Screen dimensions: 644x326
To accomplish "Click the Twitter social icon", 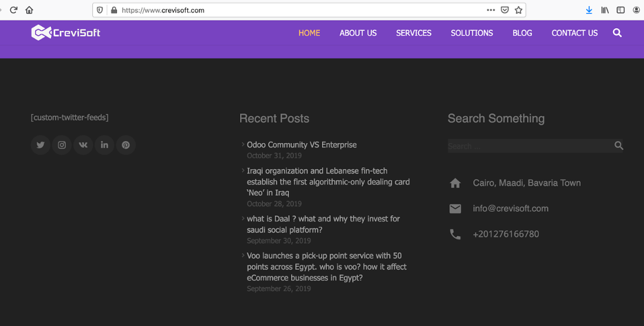I will click(x=41, y=145).
